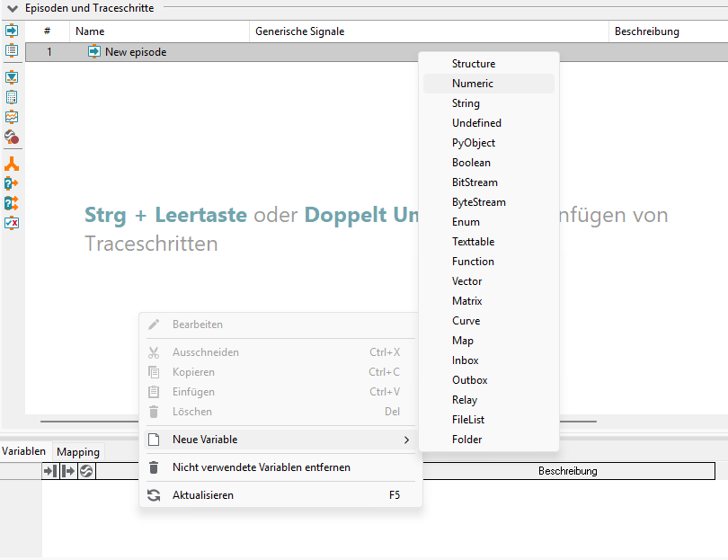Choose Enum variable type
Screen dimensions: 728x560
pyautogui.click(x=489, y=222)
